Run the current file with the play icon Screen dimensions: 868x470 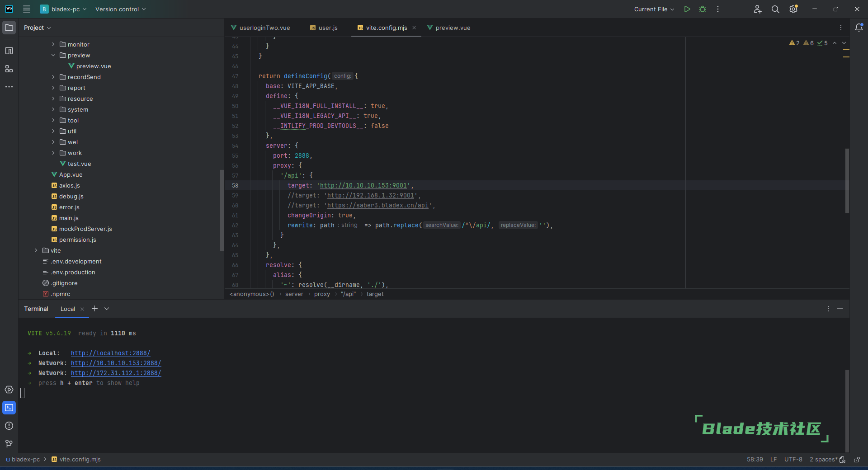(x=687, y=9)
